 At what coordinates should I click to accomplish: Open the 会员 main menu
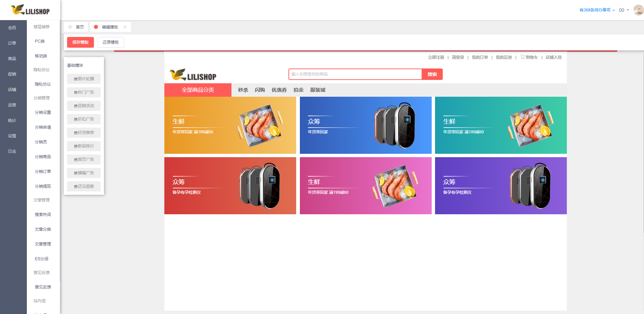coord(12,28)
